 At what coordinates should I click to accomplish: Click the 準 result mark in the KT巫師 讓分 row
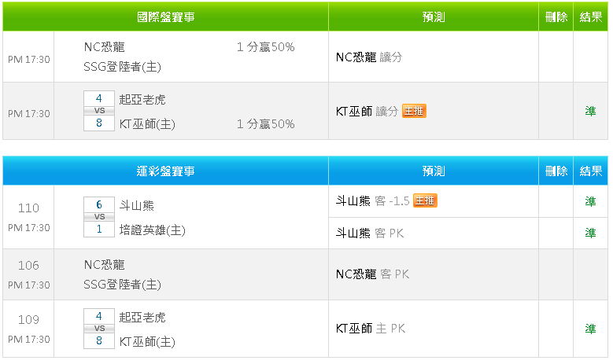pyautogui.click(x=590, y=112)
